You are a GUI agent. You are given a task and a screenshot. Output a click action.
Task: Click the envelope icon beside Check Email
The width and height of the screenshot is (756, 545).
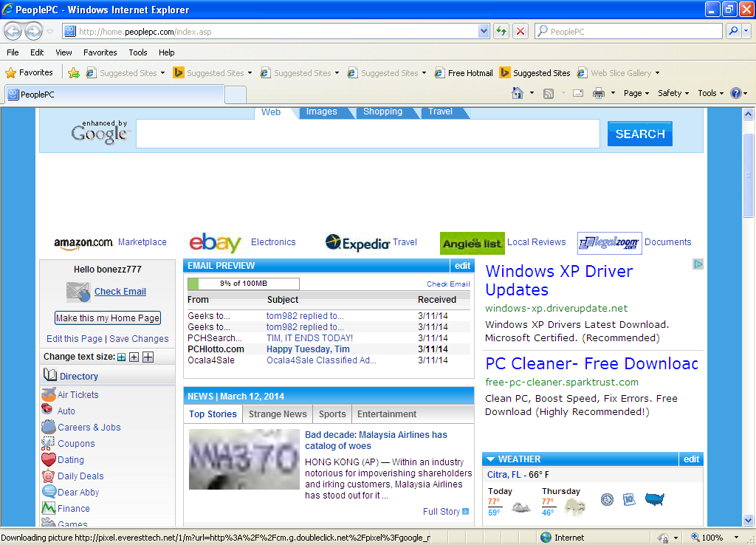(78, 292)
